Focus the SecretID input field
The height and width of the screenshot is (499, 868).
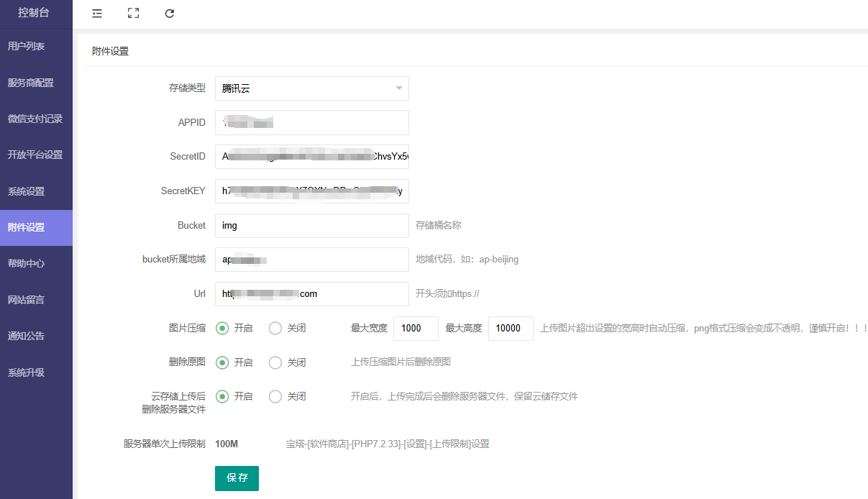point(312,156)
